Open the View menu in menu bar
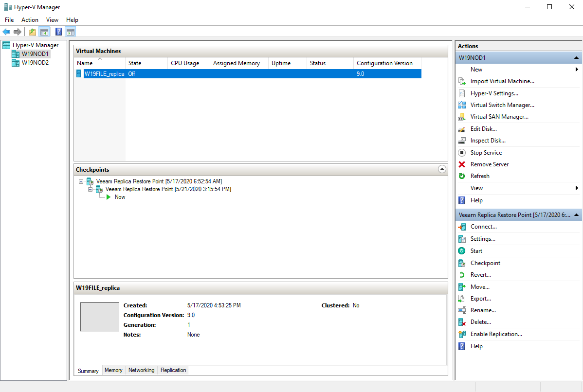 coord(52,20)
